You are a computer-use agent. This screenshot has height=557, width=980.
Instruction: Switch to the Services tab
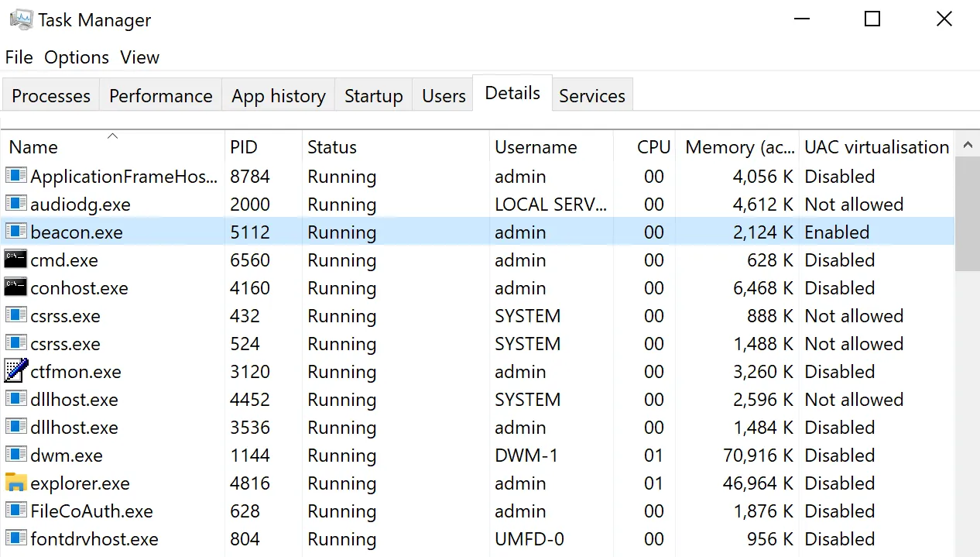point(592,95)
